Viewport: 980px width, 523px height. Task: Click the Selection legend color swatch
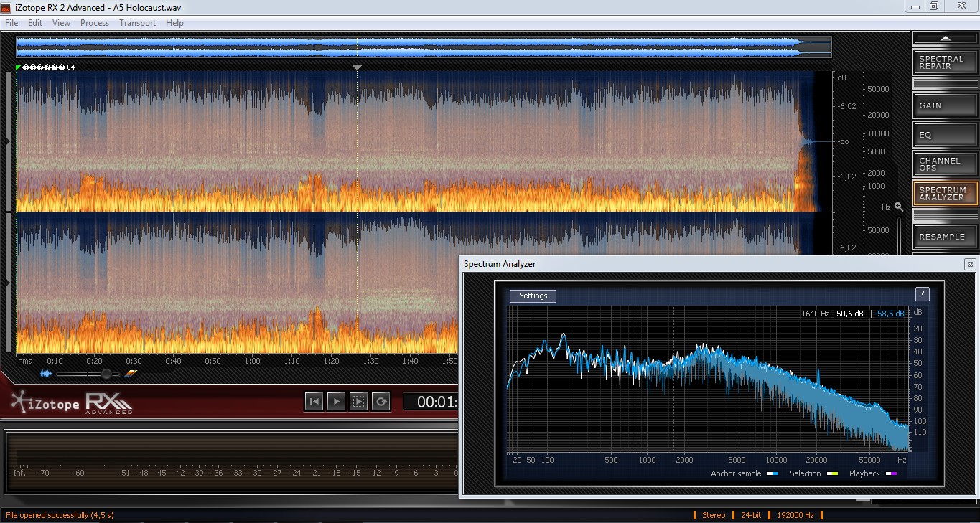833,474
